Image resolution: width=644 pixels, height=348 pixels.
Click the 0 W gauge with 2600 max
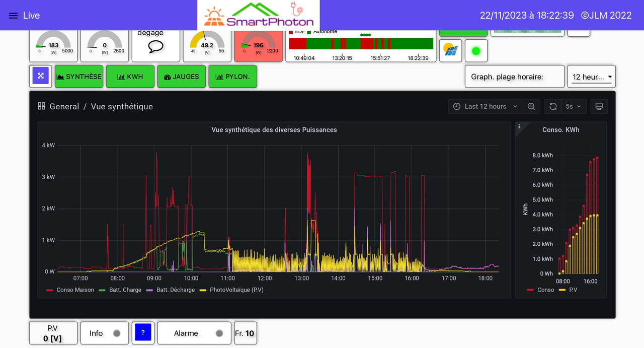[x=105, y=45]
